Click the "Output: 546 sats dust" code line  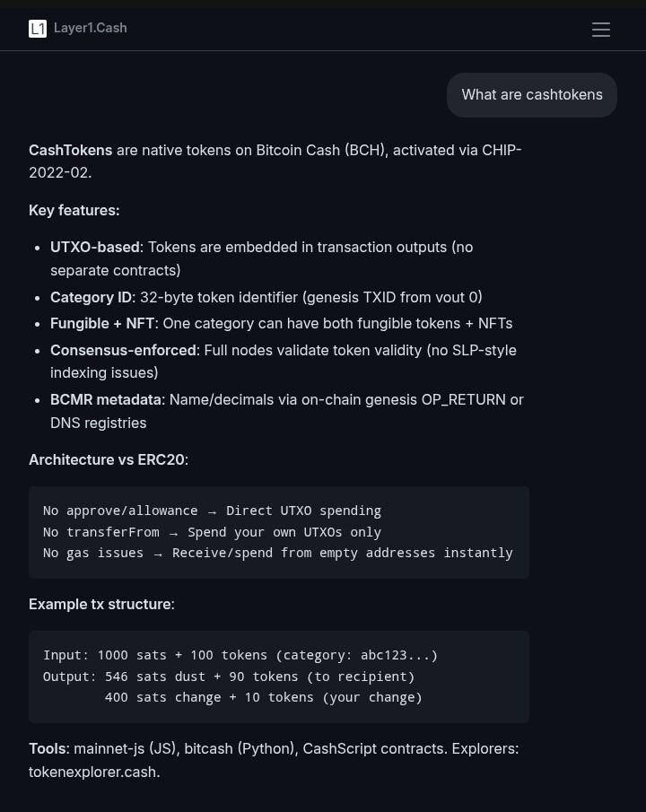coord(229,677)
